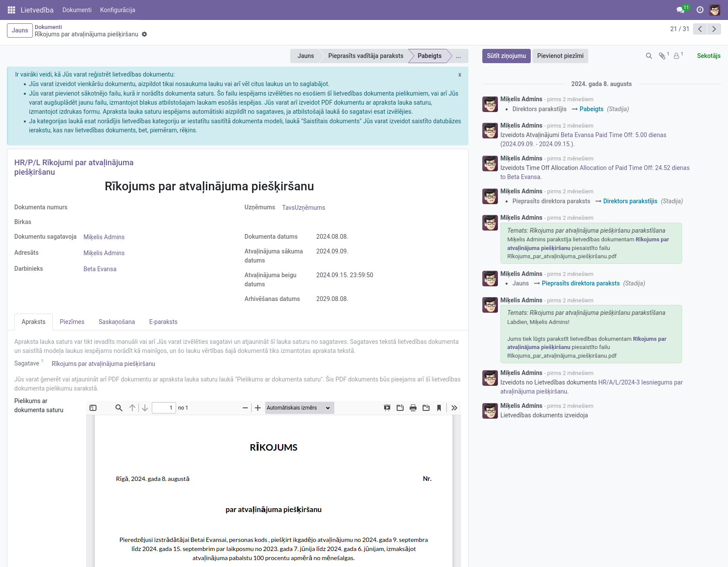Switch to the Saskaņošana tab

point(117,322)
